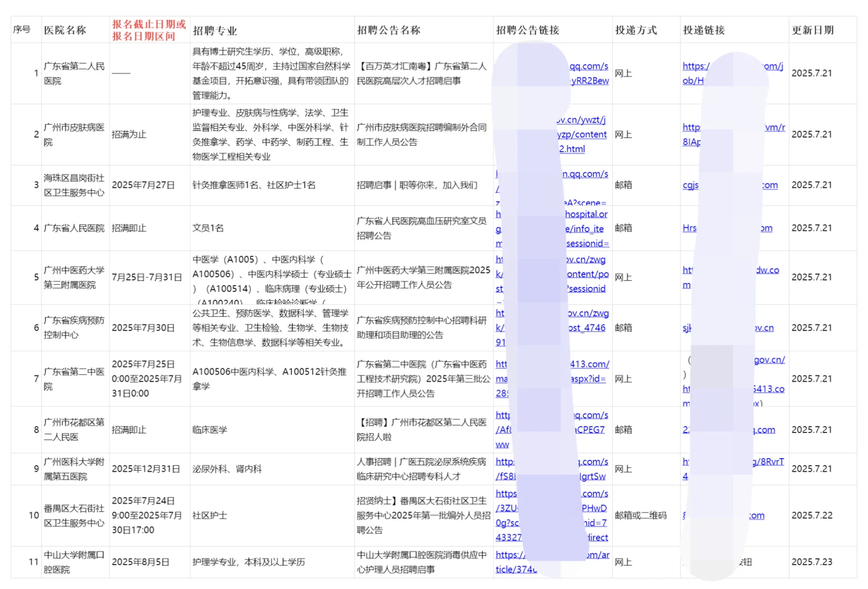Select the 医院名称 column header
The height and width of the screenshot is (589, 868).
pos(65,30)
